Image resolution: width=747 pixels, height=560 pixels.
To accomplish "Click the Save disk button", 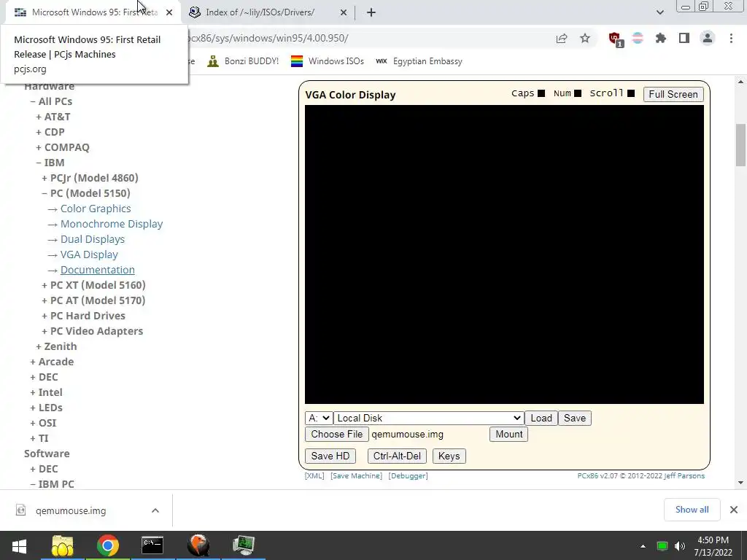I will (x=575, y=418).
